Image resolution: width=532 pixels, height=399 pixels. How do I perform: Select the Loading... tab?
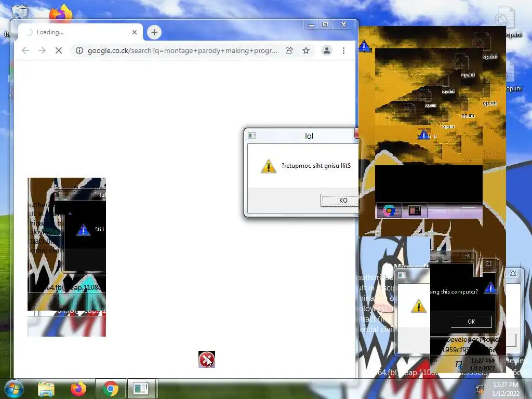pyautogui.click(x=81, y=32)
